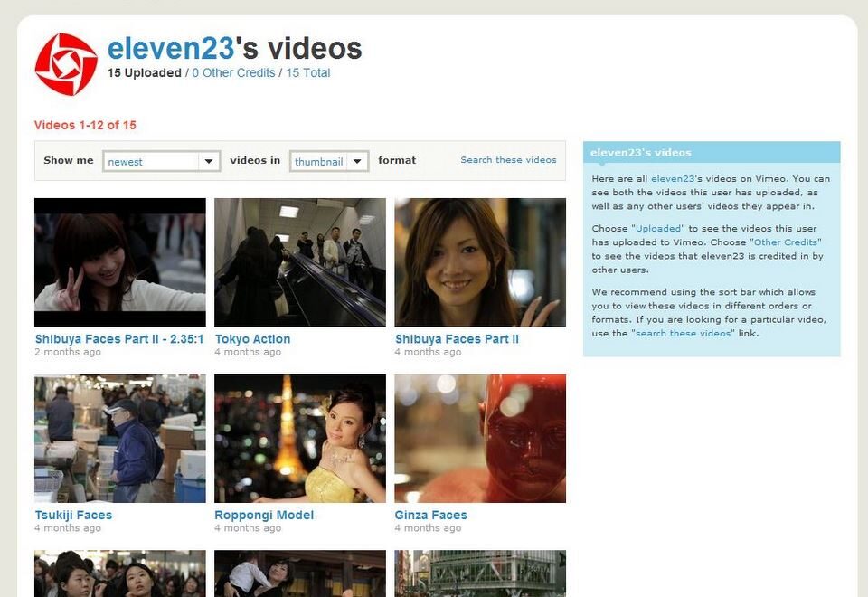
Task: Switch to 15 Total tab
Action: pyautogui.click(x=307, y=72)
